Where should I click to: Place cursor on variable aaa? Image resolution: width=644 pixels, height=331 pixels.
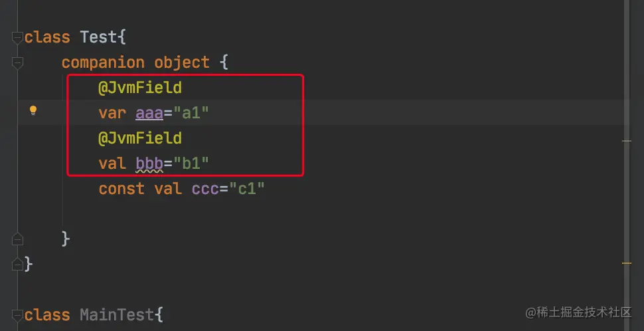coord(149,113)
